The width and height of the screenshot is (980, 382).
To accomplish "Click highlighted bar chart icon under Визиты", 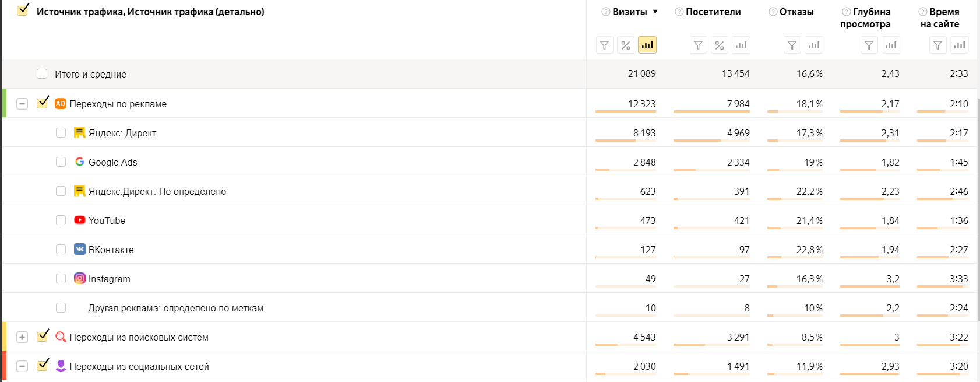I will 647,45.
